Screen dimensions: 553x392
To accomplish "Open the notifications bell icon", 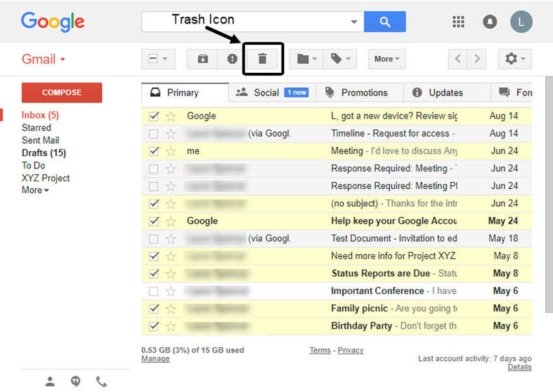I will coord(489,21).
